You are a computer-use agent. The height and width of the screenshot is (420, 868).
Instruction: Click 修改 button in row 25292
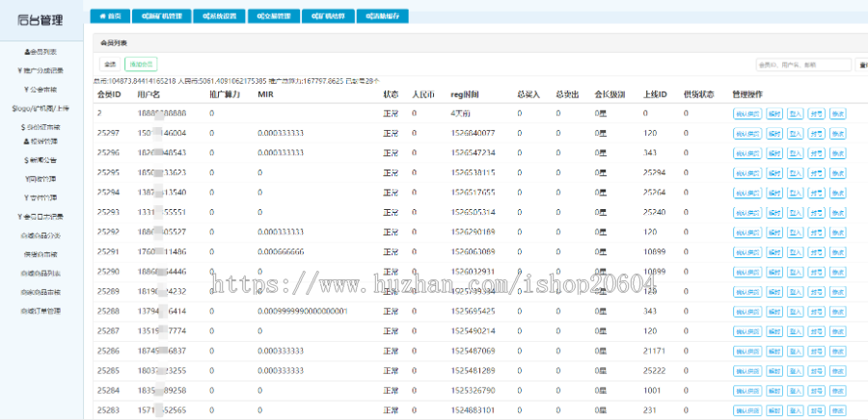[837, 233]
